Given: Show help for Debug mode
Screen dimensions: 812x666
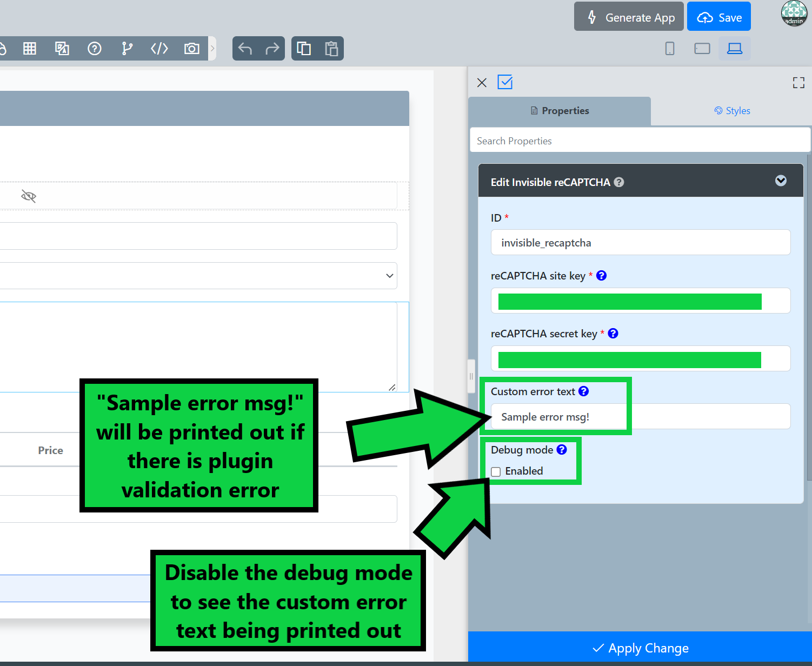Looking at the screenshot, I should point(562,450).
